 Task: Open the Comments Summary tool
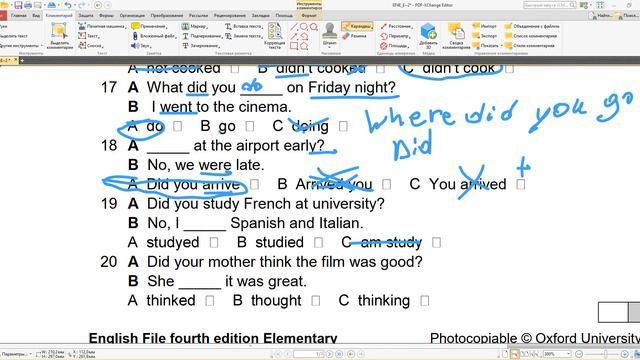456,36
